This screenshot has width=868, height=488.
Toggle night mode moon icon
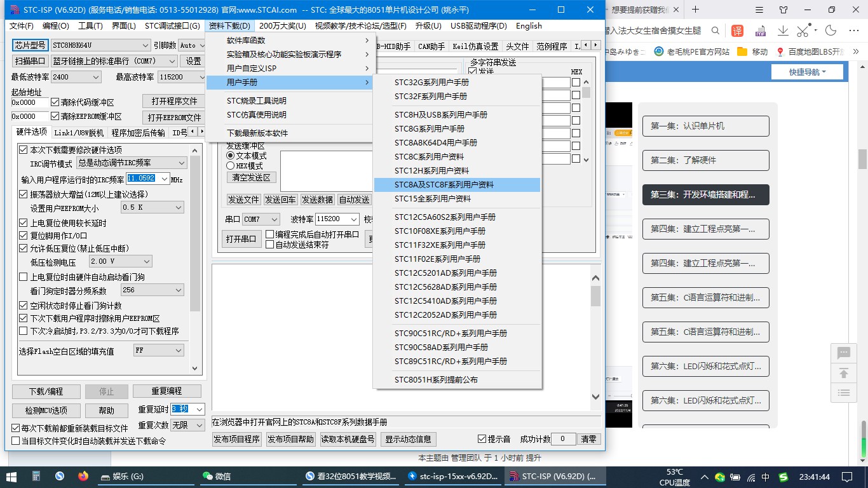(831, 30)
